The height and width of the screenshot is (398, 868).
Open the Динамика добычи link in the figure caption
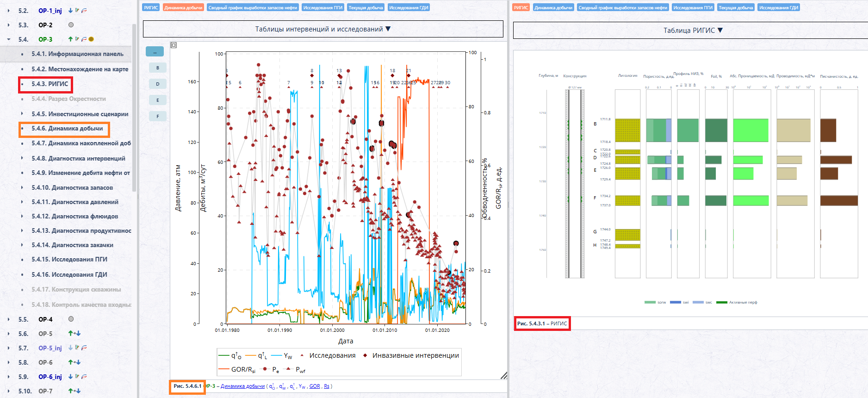242,386
